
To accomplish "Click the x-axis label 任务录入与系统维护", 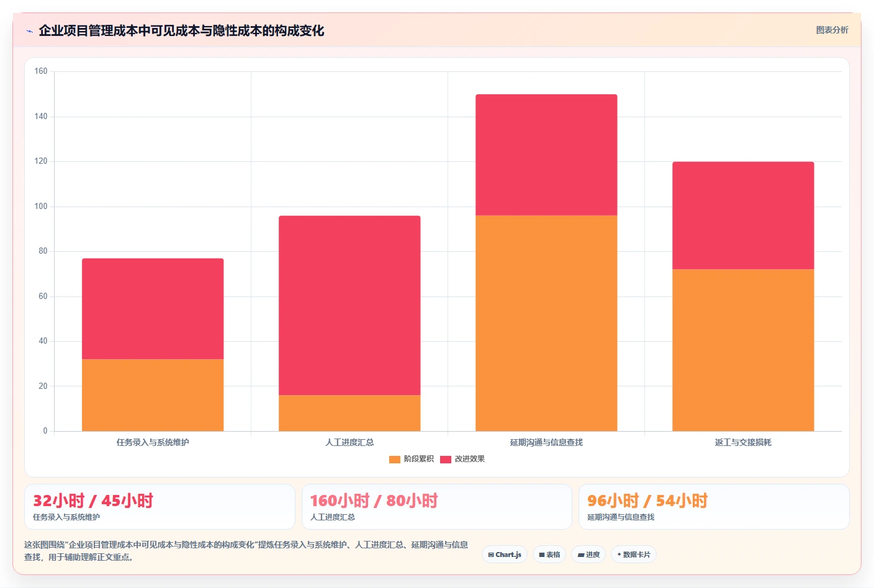I will (x=153, y=442).
